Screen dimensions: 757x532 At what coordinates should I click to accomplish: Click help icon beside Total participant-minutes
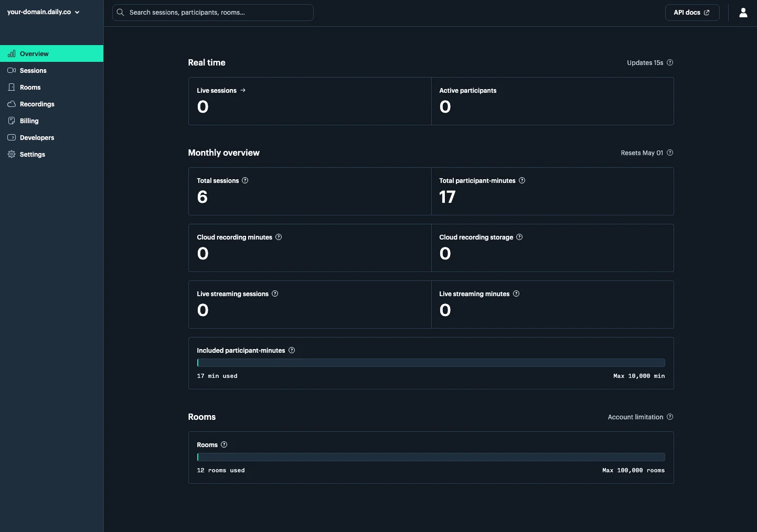522,180
